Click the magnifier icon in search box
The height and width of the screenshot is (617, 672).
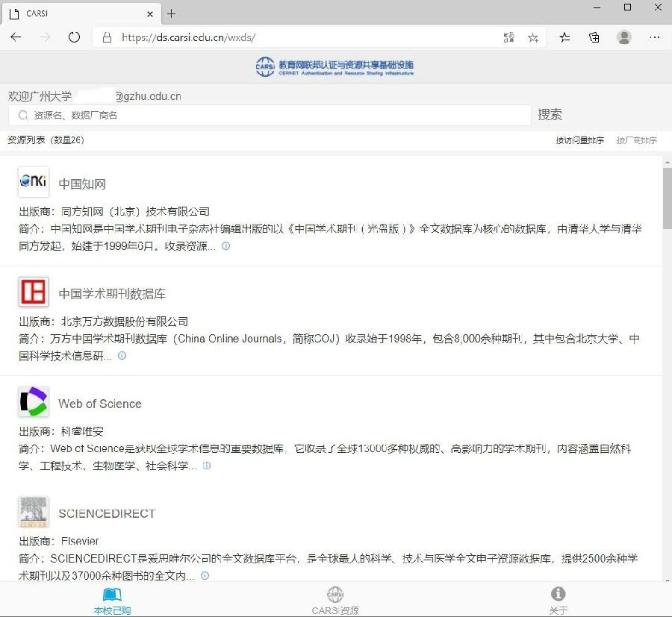coord(24,115)
